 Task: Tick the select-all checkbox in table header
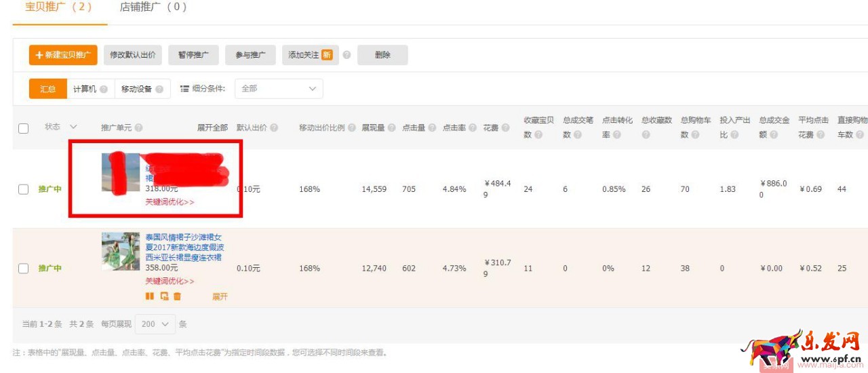[x=23, y=128]
